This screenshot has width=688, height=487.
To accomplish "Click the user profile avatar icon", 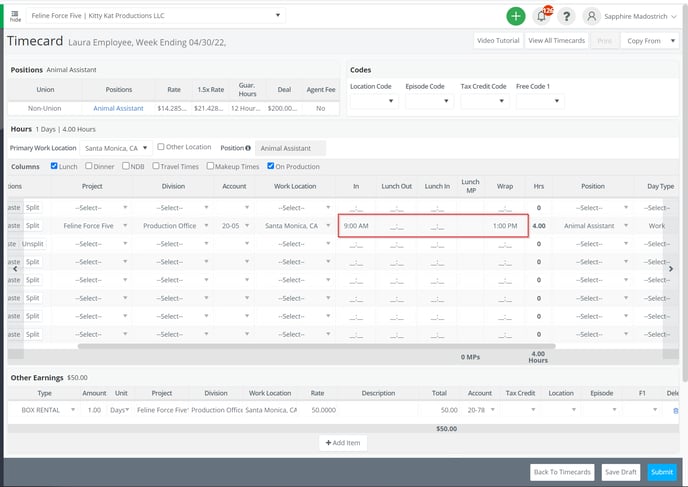I will pyautogui.click(x=592, y=16).
